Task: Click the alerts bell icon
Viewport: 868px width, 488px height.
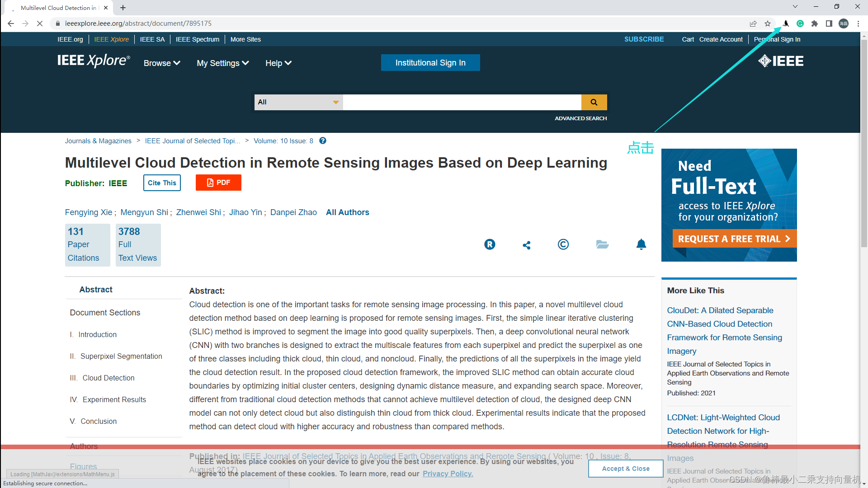Action: 641,244
